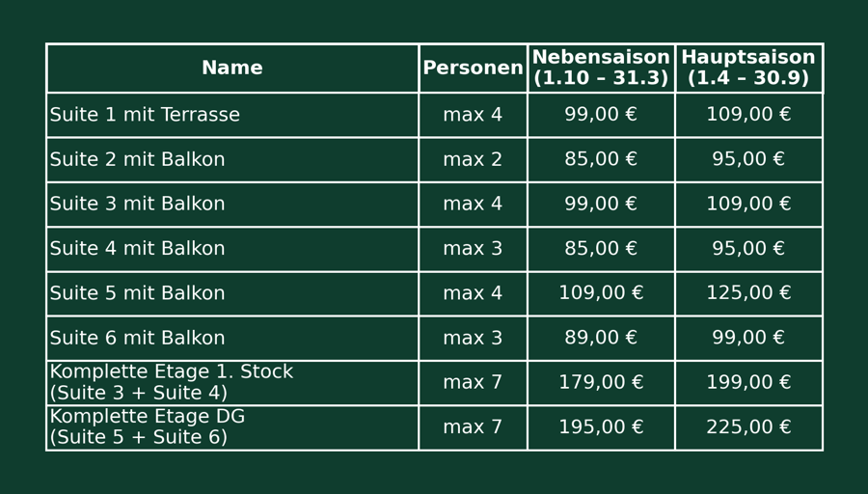Select the 225,00 € price cell
Viewport: 868px width, 494px height.
tap(748, 427)
